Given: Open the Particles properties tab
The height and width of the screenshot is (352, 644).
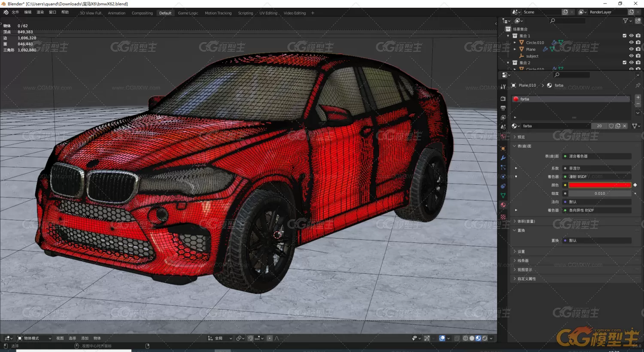Looking at the screenshot, I should coord(503,167).
